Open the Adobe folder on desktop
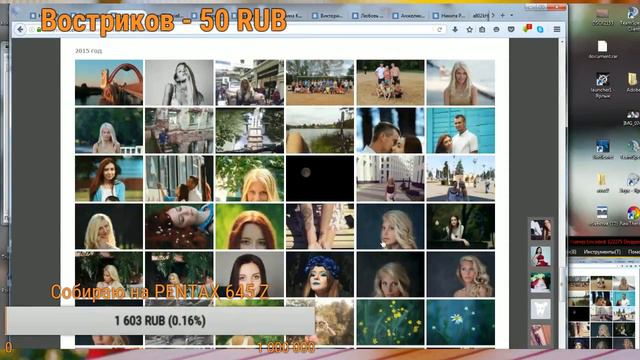Viewport: 640px width, 360px height. 632,82
